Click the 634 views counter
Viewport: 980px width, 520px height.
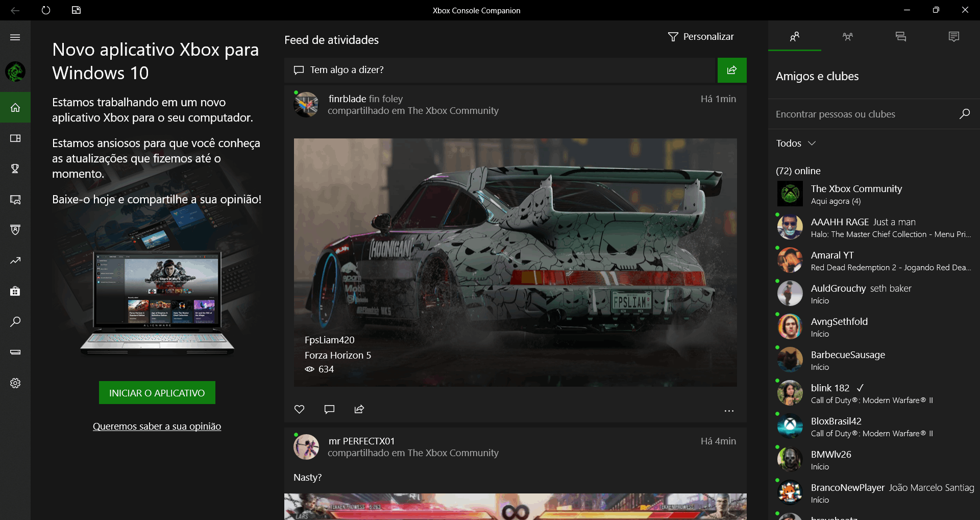(320, 369)
